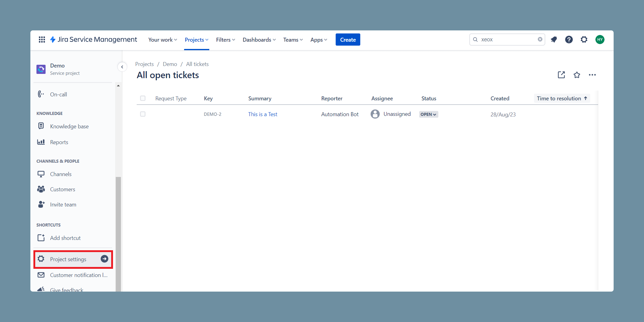Open the 'This is a Test' ticket link
The width and height of the screenshot is (644, 322).
tap(263, 114)
